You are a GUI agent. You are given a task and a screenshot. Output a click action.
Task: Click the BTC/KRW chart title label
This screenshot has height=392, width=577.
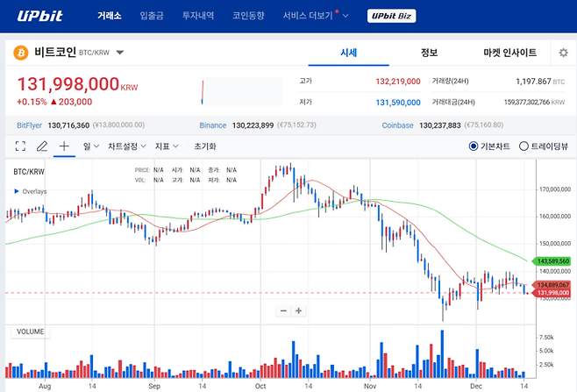(29, 172)
